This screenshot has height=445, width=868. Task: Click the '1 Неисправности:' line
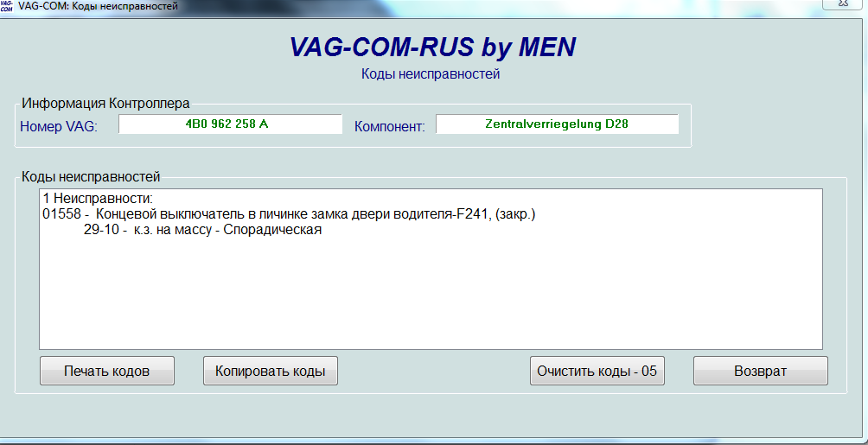(x=98, y=198)
